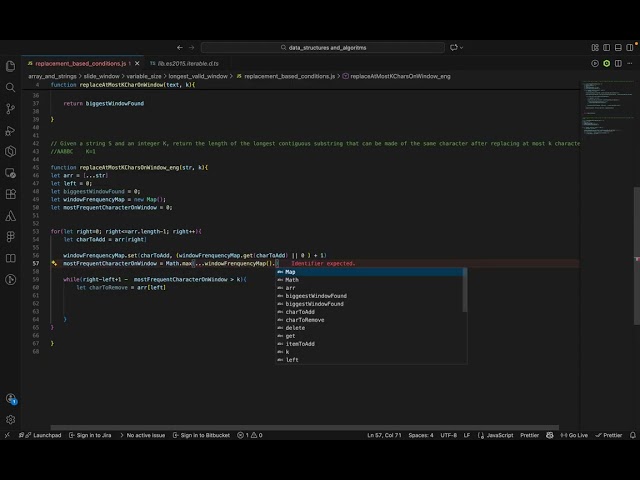Open the hexagon-shaped extension view in activity bar
Image resolution: width=640 pixels, height=480 pixels.
pyautogui.click(x=11, y=151)
